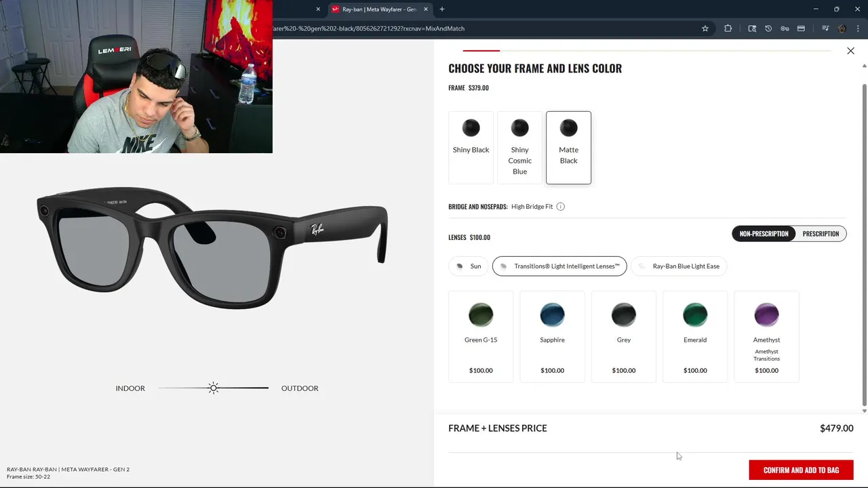Open the password key icon in toolbar

point(785,28)
